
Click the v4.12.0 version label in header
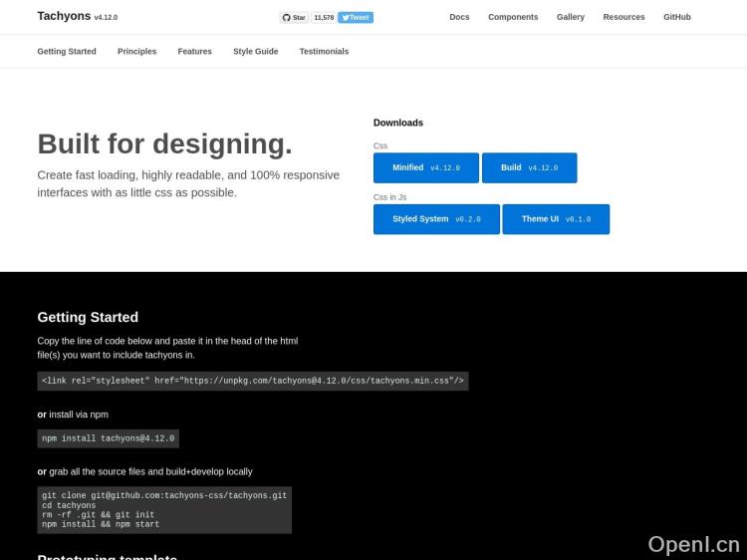(106, 18)
